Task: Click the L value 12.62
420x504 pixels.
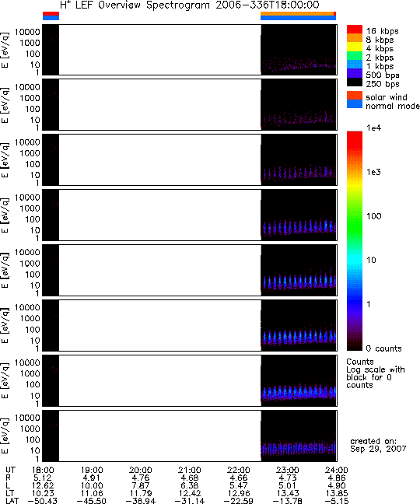Action: (43, 485)
